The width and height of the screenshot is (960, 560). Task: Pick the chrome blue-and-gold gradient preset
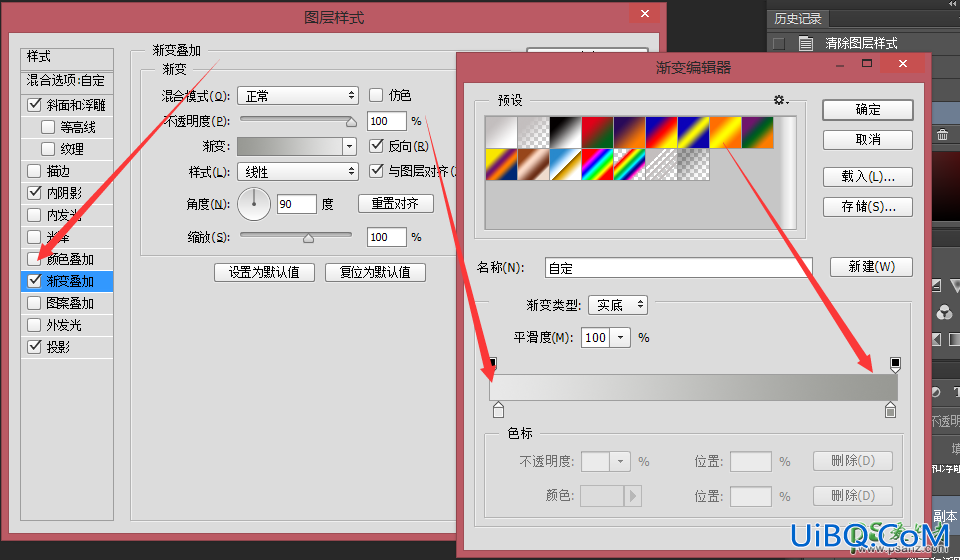point(565,165)
